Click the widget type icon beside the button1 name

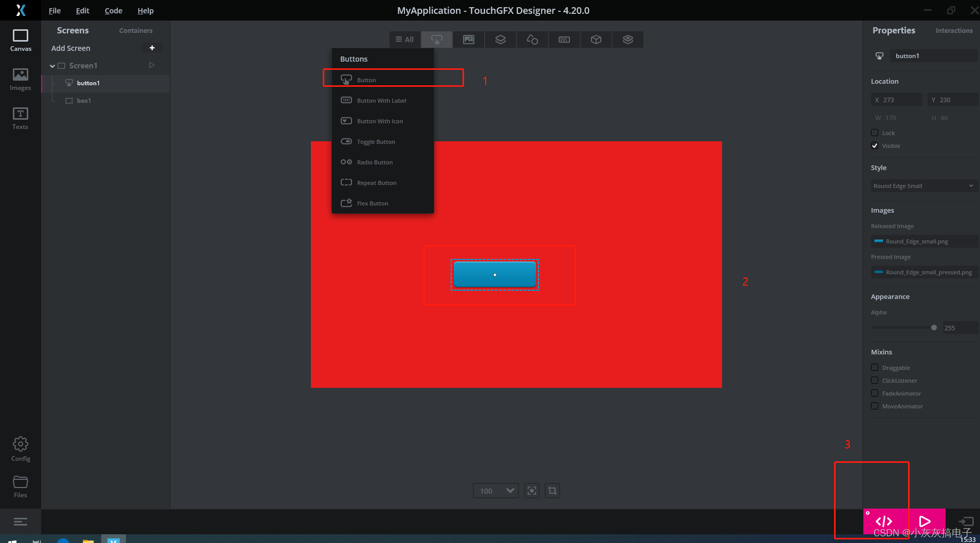click(879, 55)
